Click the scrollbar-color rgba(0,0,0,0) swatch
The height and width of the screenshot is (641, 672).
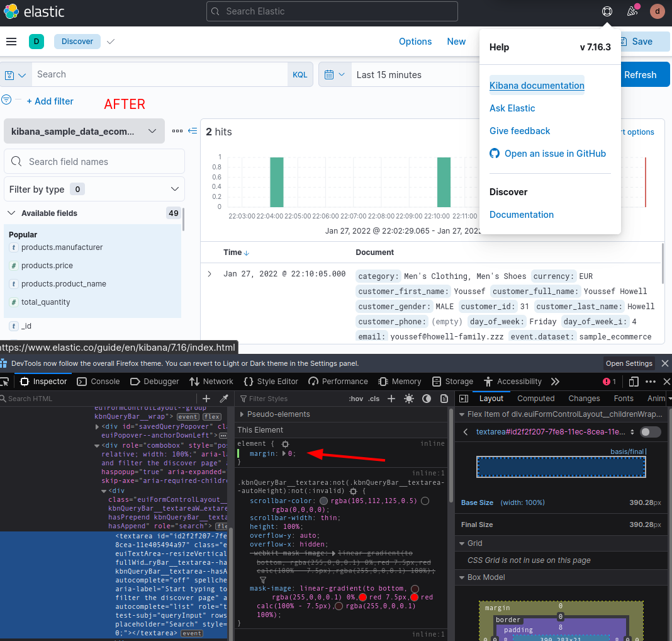click(425, 501)
